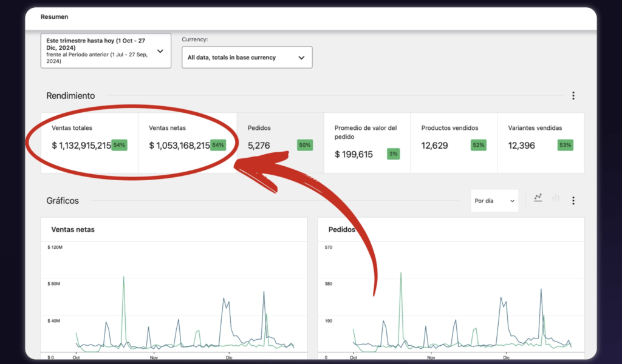Screen dimensions: 622x364
Task: Select the Variantes vendidas card
Action: pyautogui.click(x=539, y=142)
